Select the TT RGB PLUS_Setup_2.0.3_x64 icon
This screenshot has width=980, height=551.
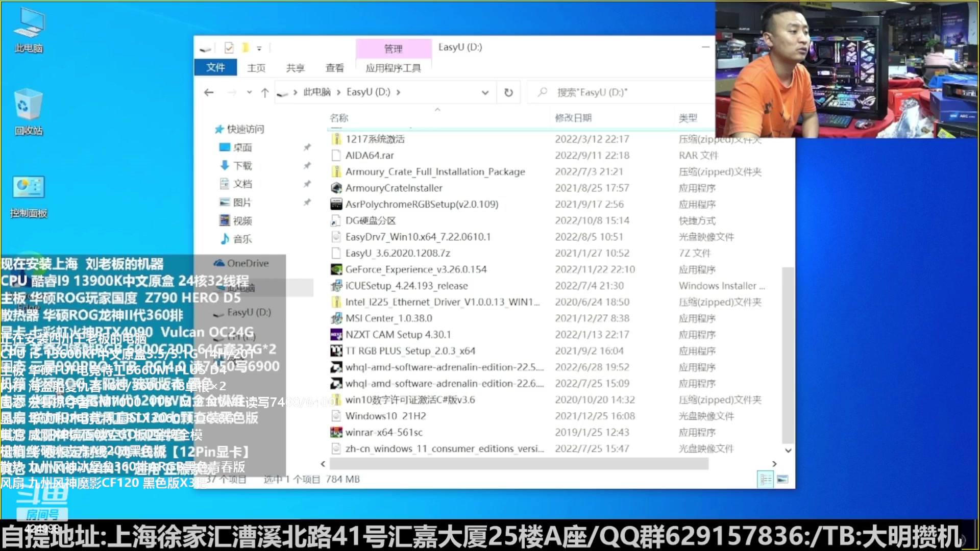point(336,351)
